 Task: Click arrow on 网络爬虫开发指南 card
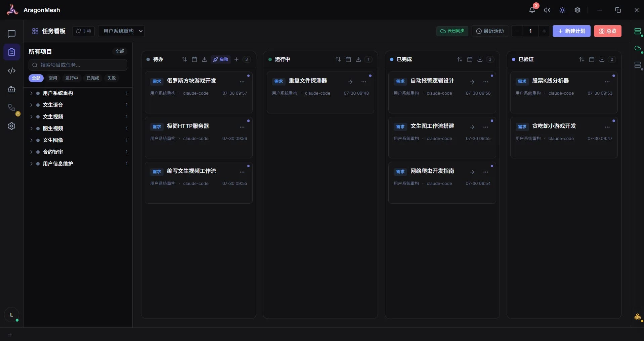[472, 172]
